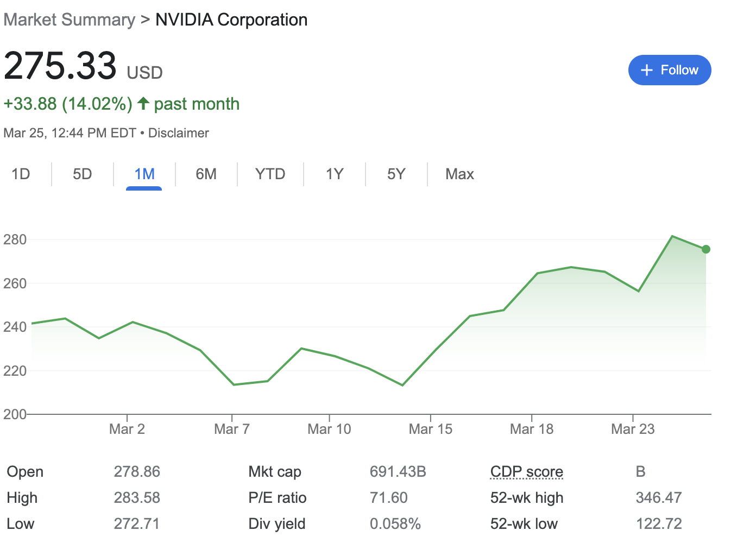756x543 pixels.
Task: Click the Mar 15 axis label
Action: click(x=431, y=429)
